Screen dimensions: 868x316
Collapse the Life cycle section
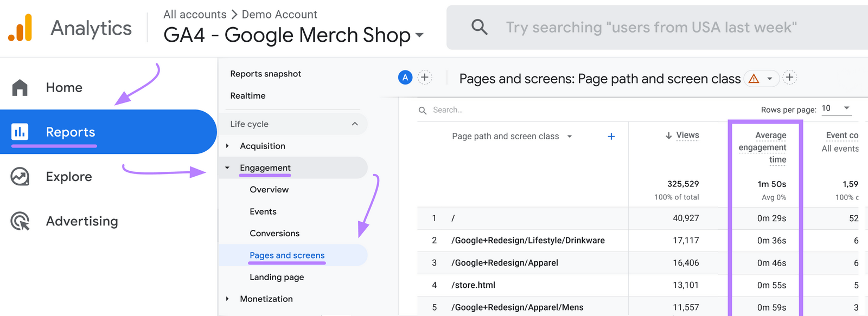[355, 124]
